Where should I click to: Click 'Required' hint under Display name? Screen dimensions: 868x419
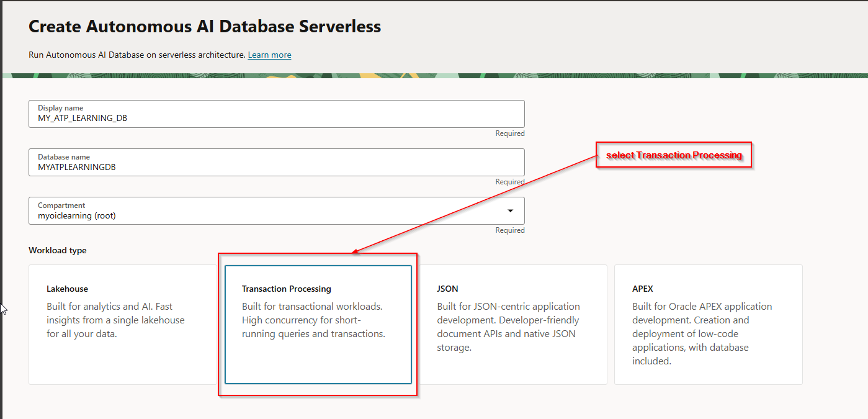(x=509, y=133)
